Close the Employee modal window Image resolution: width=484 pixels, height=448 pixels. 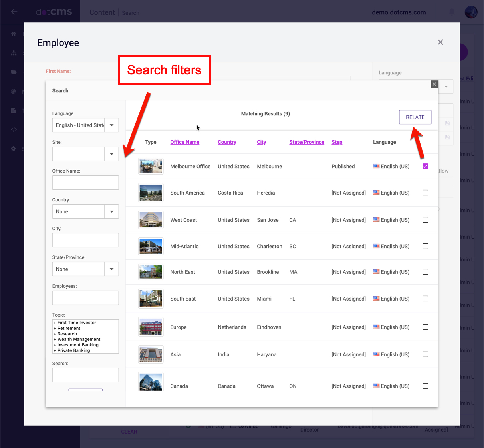[x=440, y=42]
